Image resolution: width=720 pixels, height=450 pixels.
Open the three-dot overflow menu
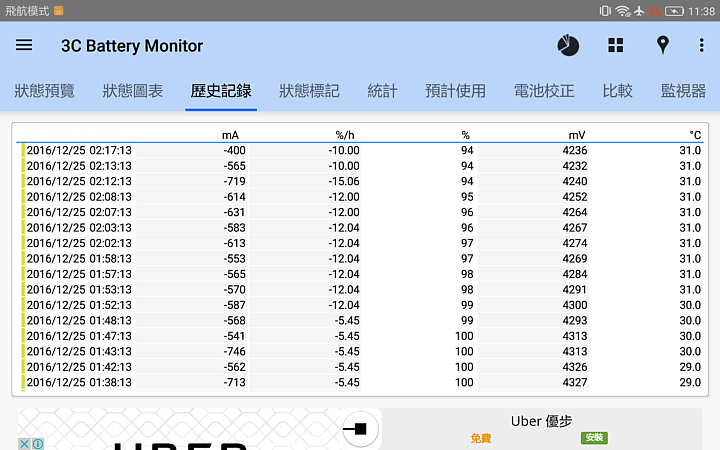coord(701,45)
